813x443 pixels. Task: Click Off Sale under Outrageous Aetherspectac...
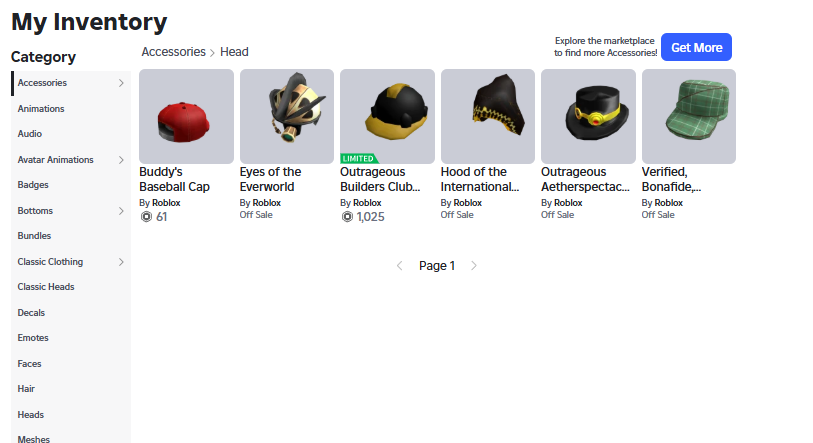click(x=557, y=215)
